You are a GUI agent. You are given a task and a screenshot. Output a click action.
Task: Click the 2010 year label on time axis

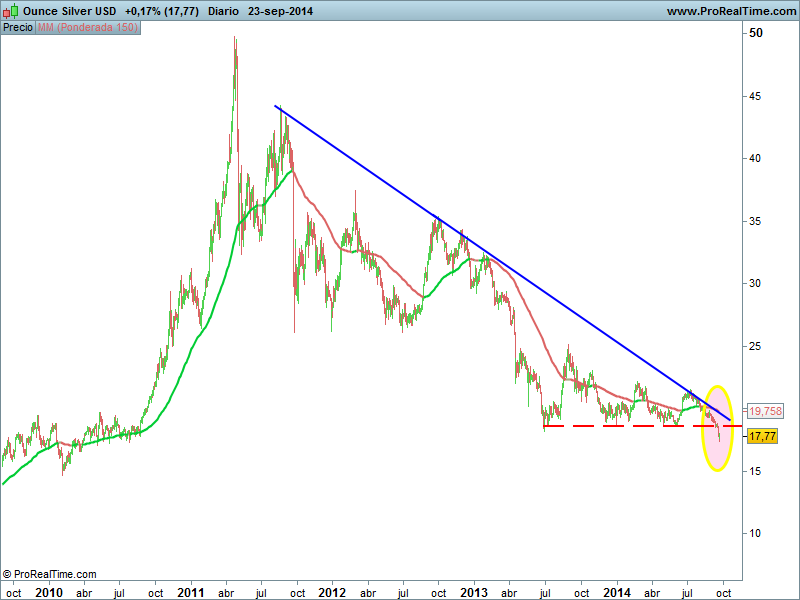tap(49, 593)
